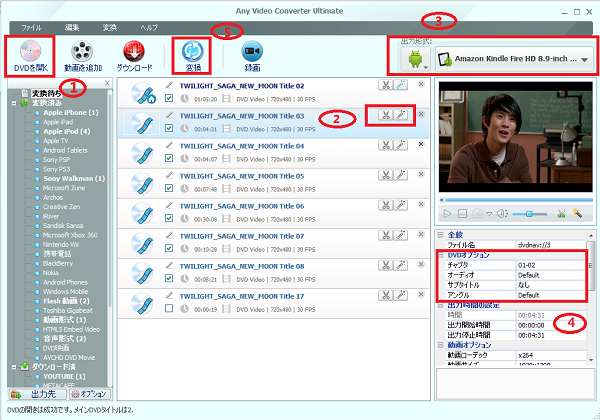Open the ファイル menu
Screen dimensions: 600x420
[x=31, y=28]
